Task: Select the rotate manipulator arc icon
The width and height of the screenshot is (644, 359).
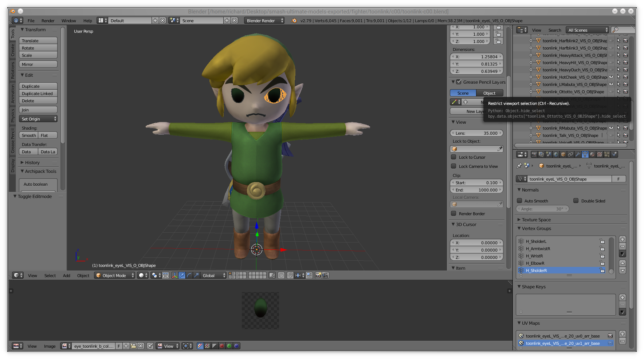Action: pos(189,275)
